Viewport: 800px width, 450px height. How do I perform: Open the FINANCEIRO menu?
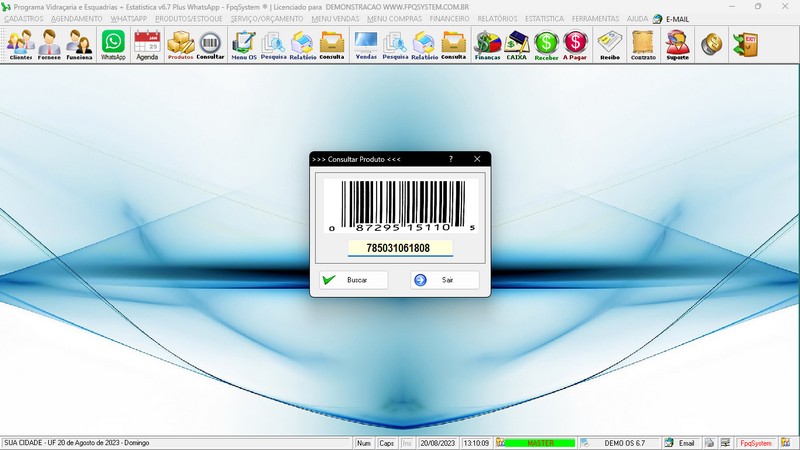click(449, 19)
